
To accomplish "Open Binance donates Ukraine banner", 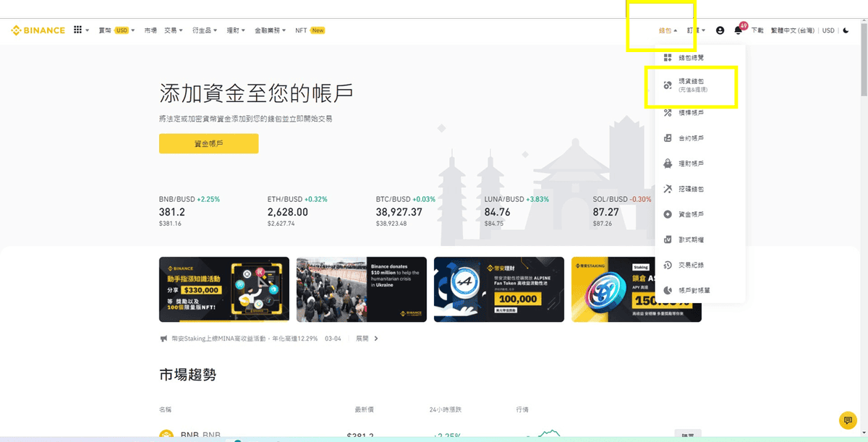I will pyautogui.click(x=362, y=289).
